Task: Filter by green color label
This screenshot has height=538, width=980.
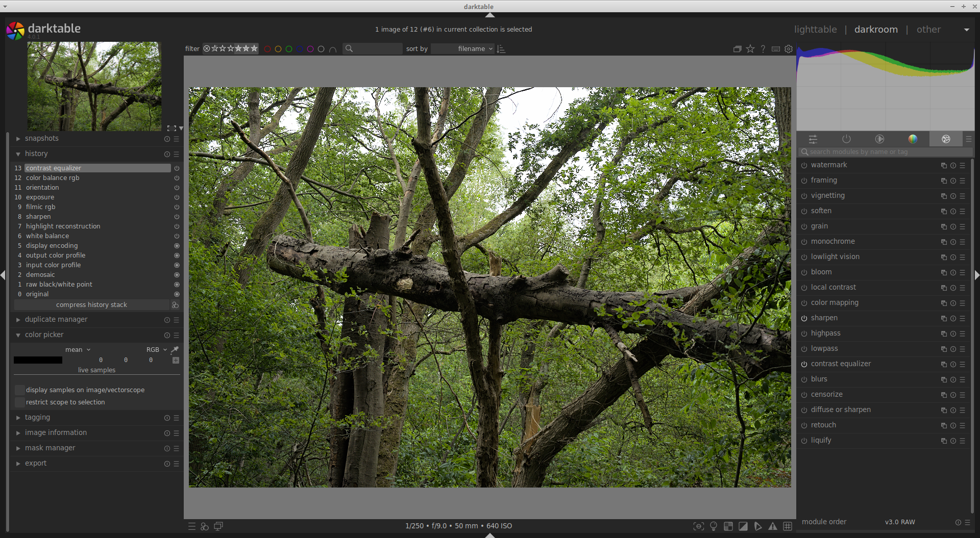Action: [x=289, y=49]
